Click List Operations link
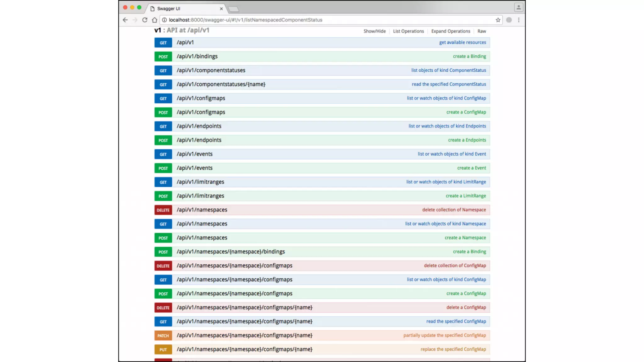644x362 pixels. (408, 31)
